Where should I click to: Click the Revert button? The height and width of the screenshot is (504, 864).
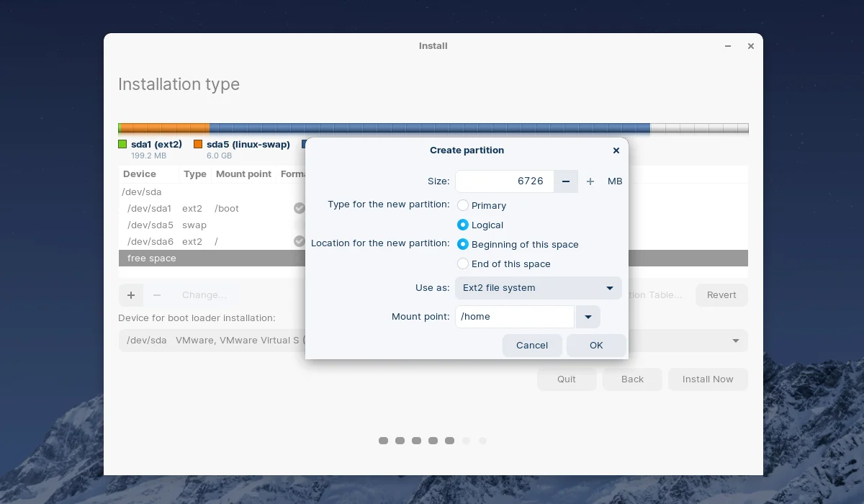(721, 295)
